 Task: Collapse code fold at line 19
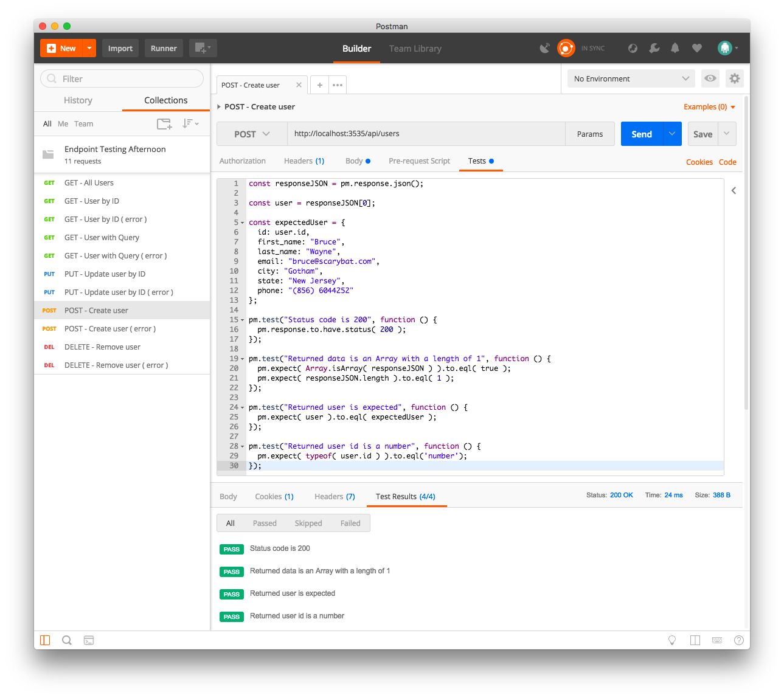243,359
